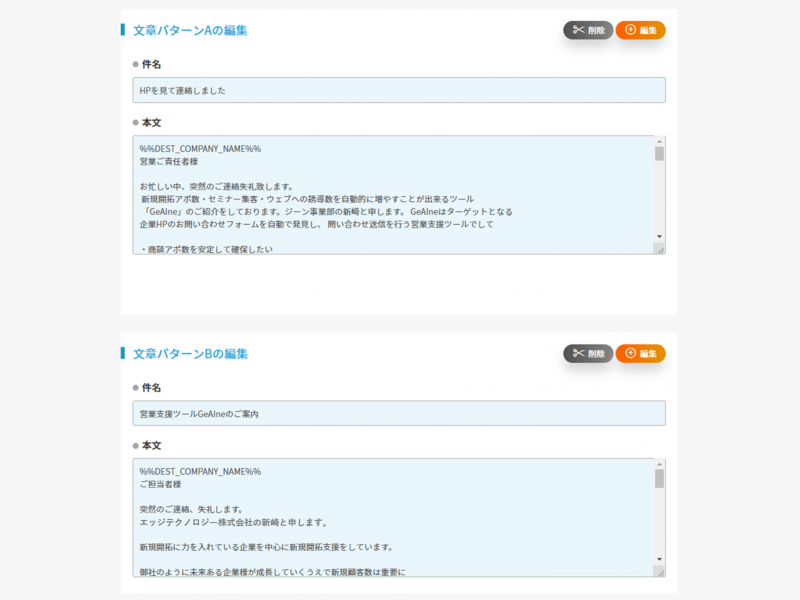Click the scrollbar thumb in pattern B body
Screen dimensions: 800x600
[x=660, y=479]
